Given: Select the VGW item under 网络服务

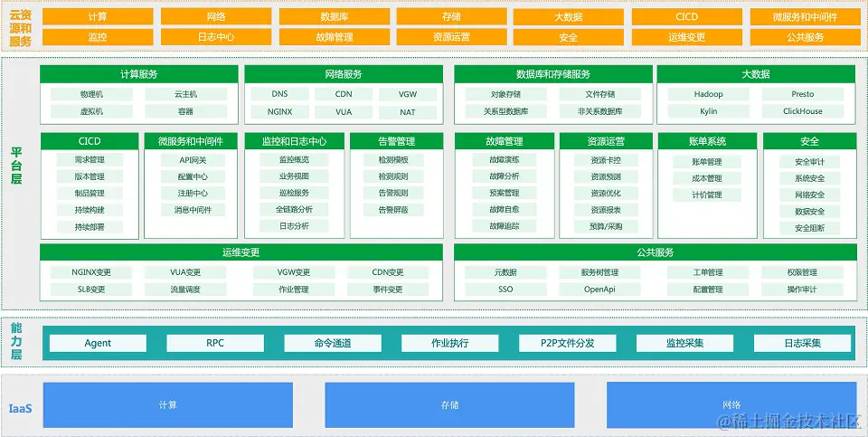Looking at the screenshot, I should pyautogui.click(x=408, y=94).
